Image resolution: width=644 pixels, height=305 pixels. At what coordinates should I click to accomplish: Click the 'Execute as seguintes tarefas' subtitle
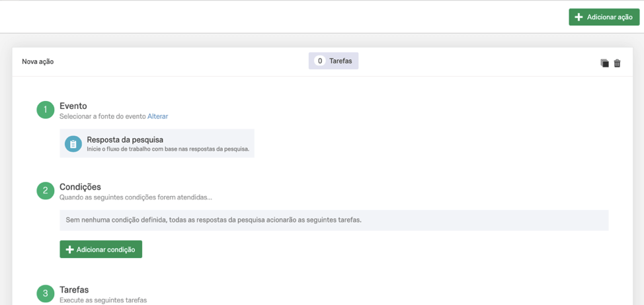click(x=103, y=300)
